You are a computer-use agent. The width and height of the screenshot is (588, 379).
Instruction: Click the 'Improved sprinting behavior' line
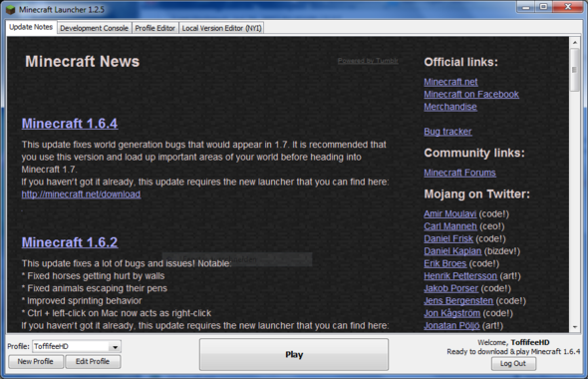click(x=82, y=301)
